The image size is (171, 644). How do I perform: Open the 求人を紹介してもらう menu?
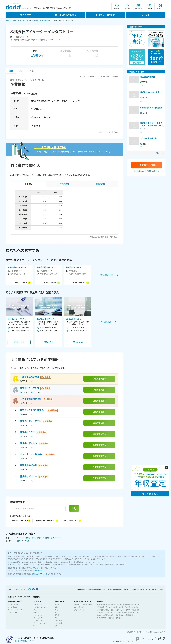tap(66, 15)
